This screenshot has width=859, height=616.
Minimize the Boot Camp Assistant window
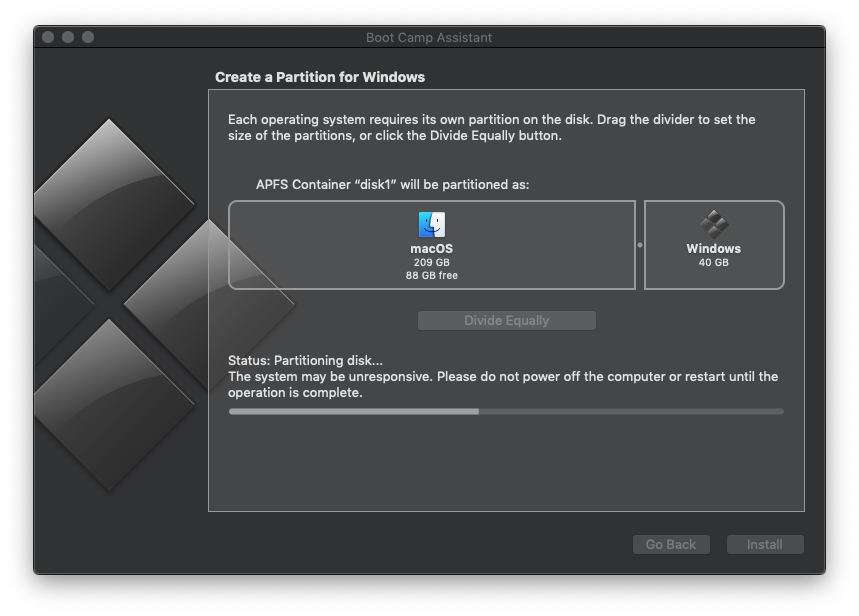(68, 37)
